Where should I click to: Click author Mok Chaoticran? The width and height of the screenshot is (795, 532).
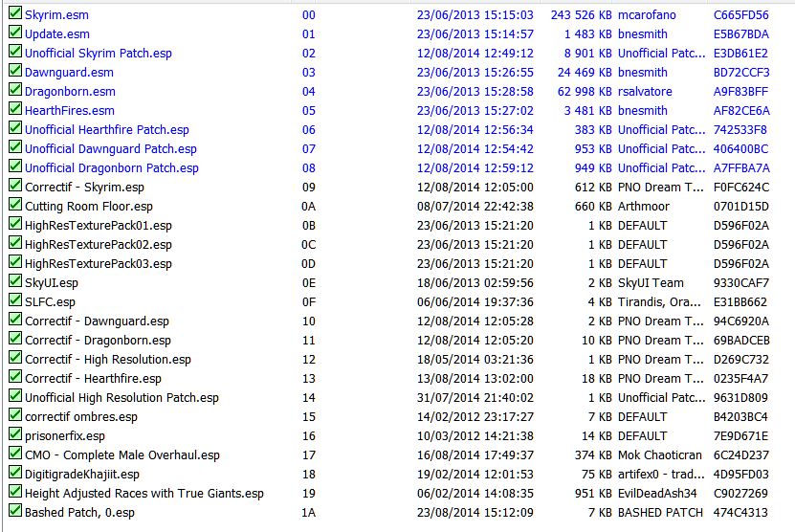[x=659, y=455]
